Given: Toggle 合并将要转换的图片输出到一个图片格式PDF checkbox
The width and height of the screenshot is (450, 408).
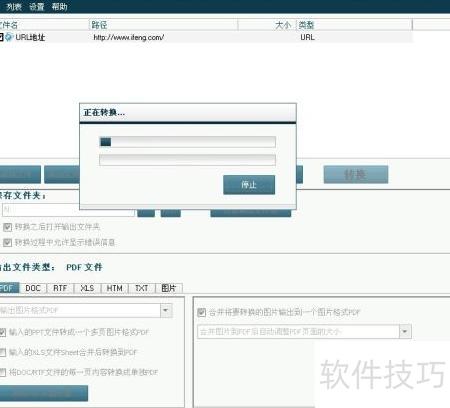Looking at the screenshot, I should (201, 312).
